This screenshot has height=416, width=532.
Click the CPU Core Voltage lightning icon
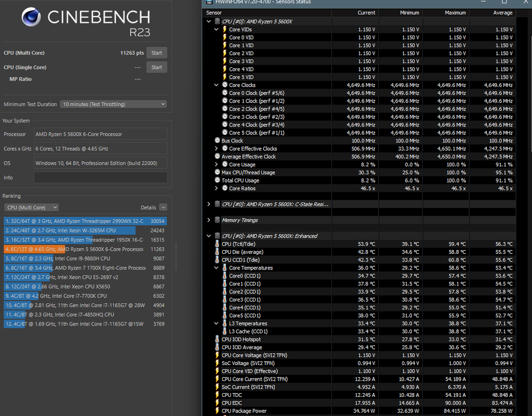click(x=217, y=355)
